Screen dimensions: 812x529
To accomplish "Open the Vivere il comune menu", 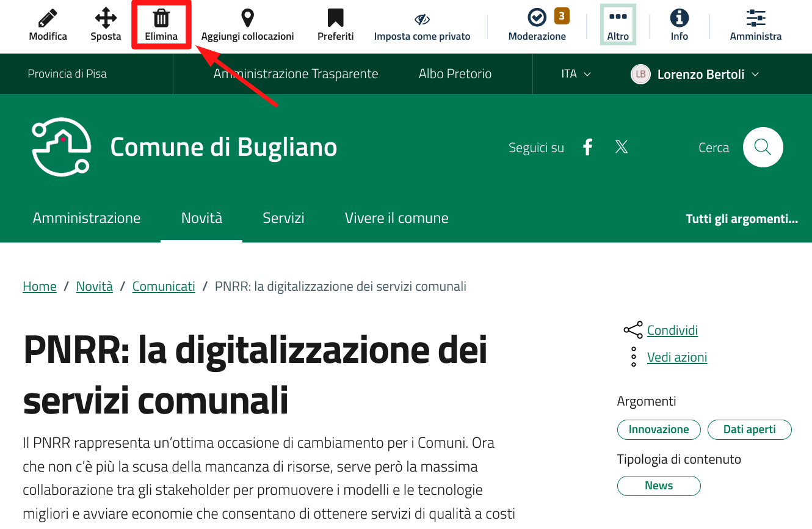I will pos(396,218).
